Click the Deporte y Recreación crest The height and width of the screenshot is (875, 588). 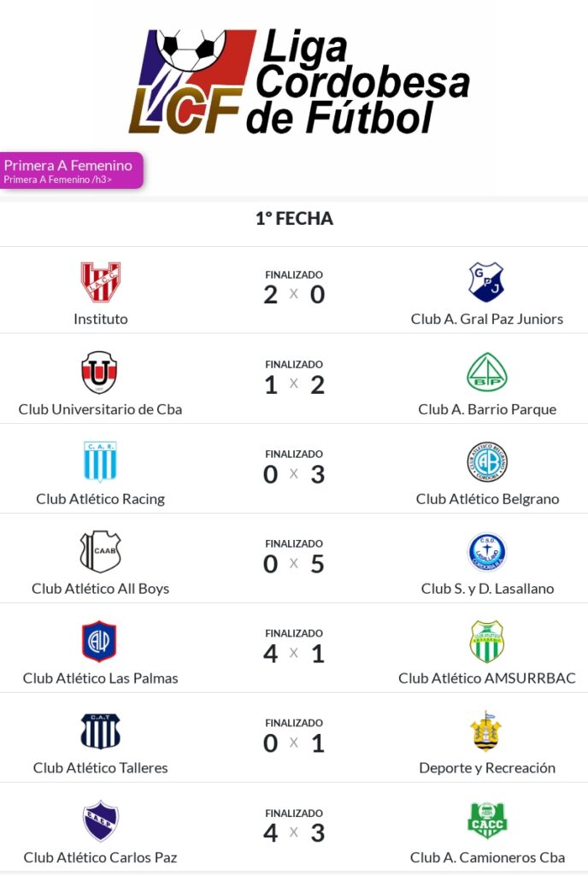click(x=486, y=731)
